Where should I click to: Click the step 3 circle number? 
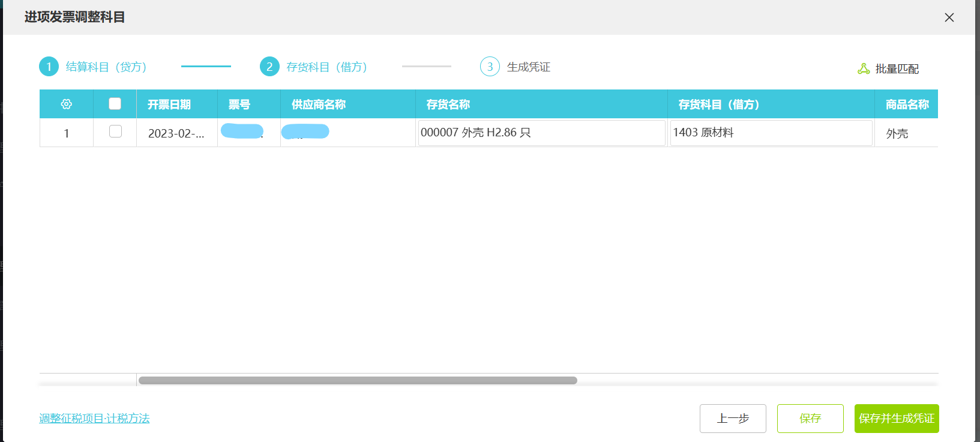pos(490,67)
